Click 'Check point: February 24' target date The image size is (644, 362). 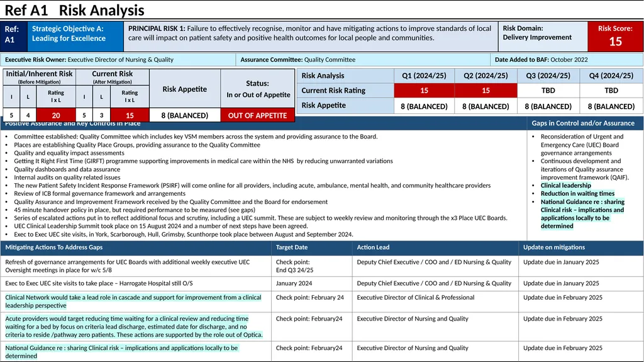pos(309,297)
